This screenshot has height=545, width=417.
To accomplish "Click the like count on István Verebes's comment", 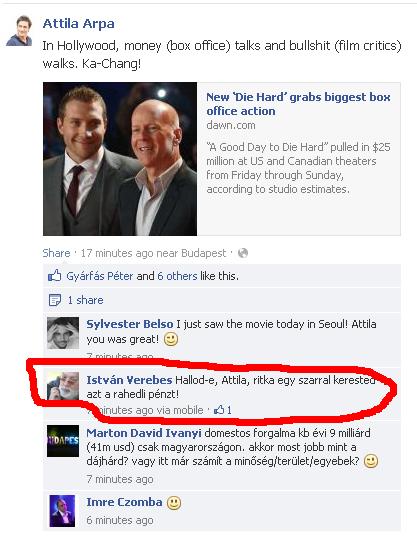I will click(x=223, y=410).
